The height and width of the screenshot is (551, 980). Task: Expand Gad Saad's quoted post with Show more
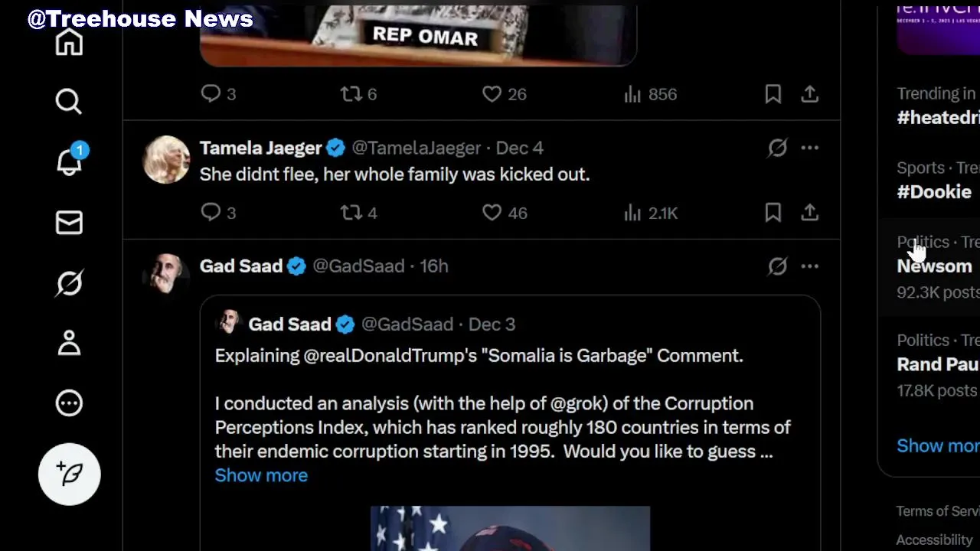tap(261, 475)
